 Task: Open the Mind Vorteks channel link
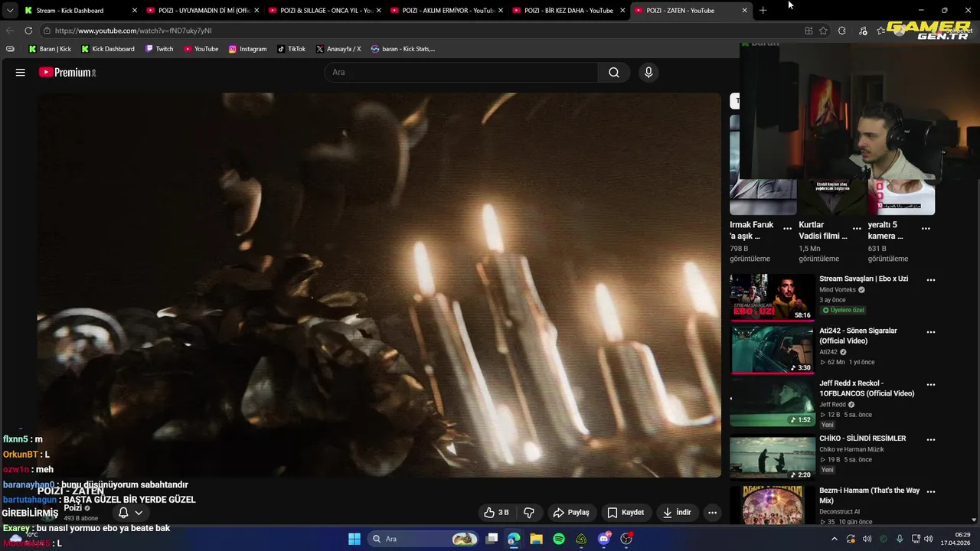pyautogui.click(x=838, y=290)
